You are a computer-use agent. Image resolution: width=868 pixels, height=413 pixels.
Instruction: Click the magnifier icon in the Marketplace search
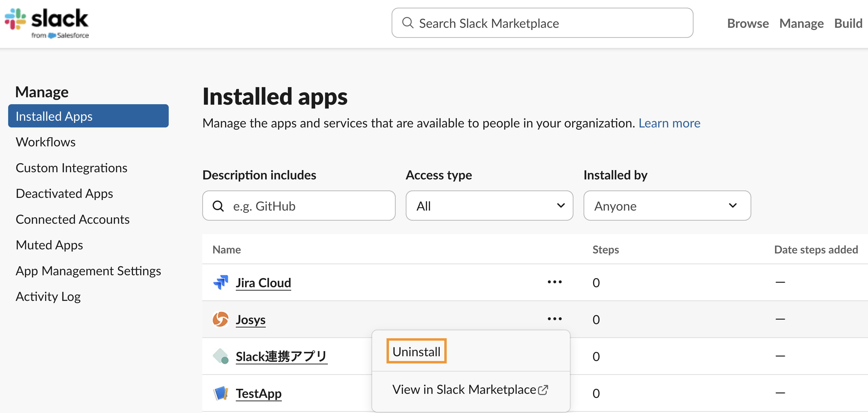click(408, 23)
